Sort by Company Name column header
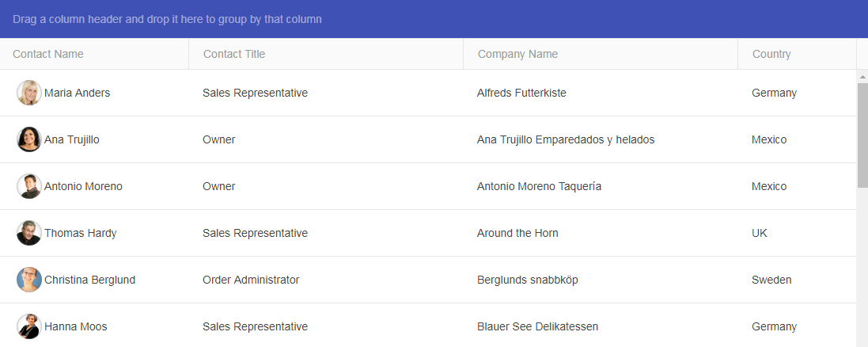The width and height of the screenshot is (868, 347). (517, 54)
